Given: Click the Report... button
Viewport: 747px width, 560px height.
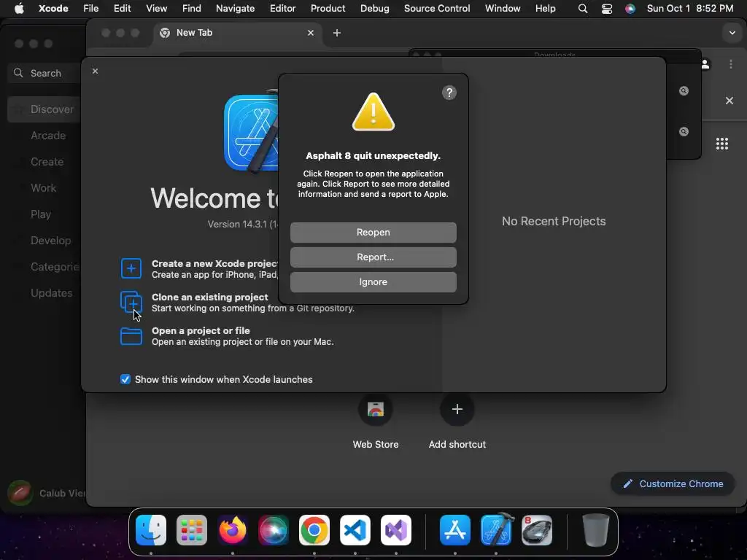Looking at the screenshot, I should point(373,257).
